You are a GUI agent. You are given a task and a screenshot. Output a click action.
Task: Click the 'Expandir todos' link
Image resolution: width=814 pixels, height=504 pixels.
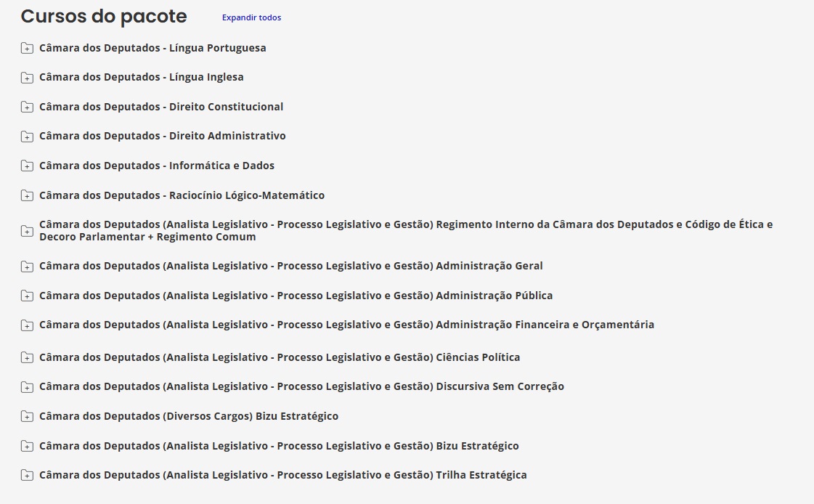pyautogui.click(x=251, y=17)
